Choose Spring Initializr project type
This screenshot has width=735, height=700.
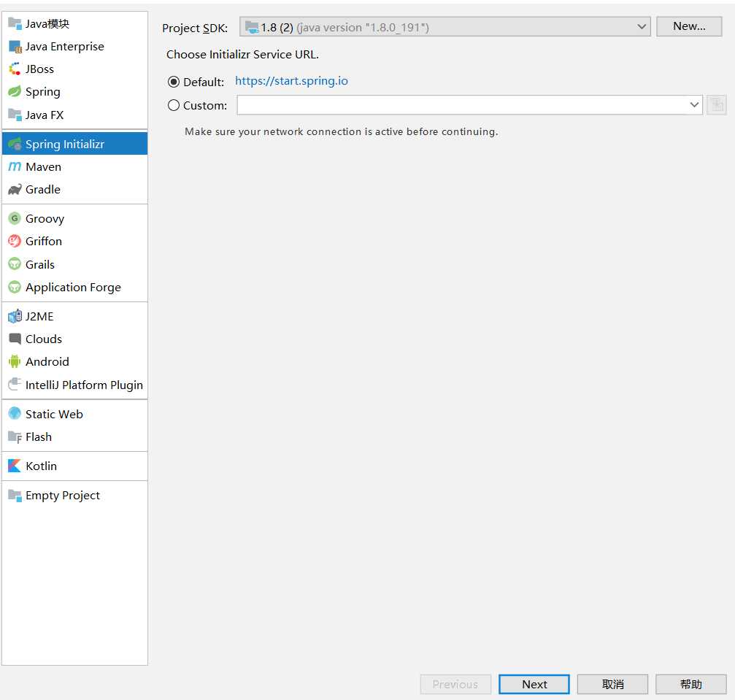click(74, 144)
